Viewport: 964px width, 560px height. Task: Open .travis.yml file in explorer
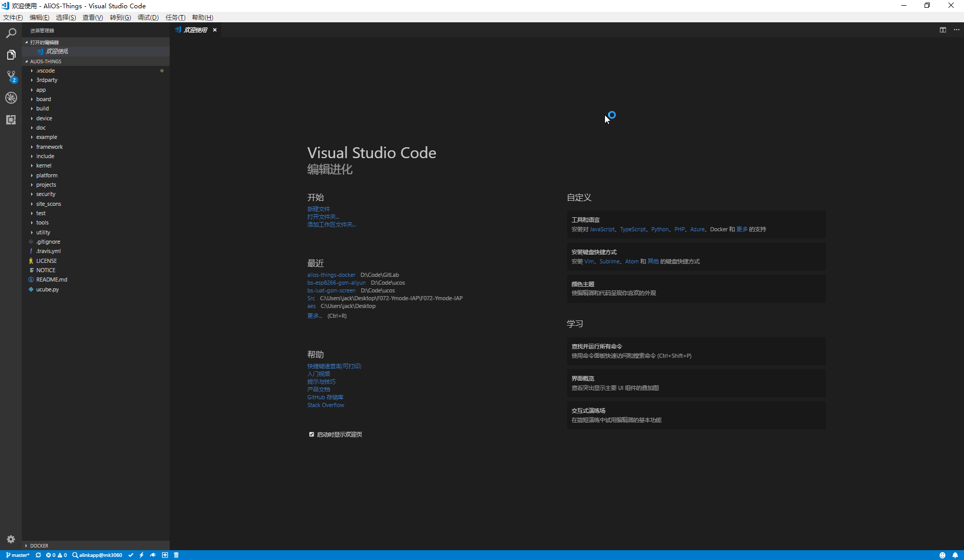coord(95,251)
